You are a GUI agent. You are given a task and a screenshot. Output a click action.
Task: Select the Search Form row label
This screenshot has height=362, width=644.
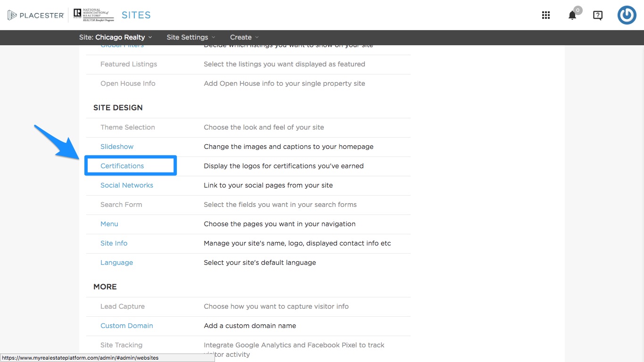point(121,205)
